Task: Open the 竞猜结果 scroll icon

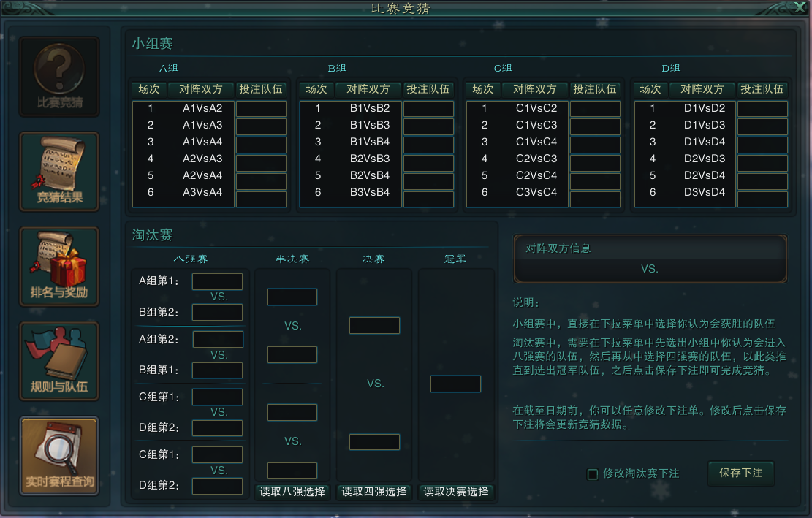Action: tap(59, 171)
